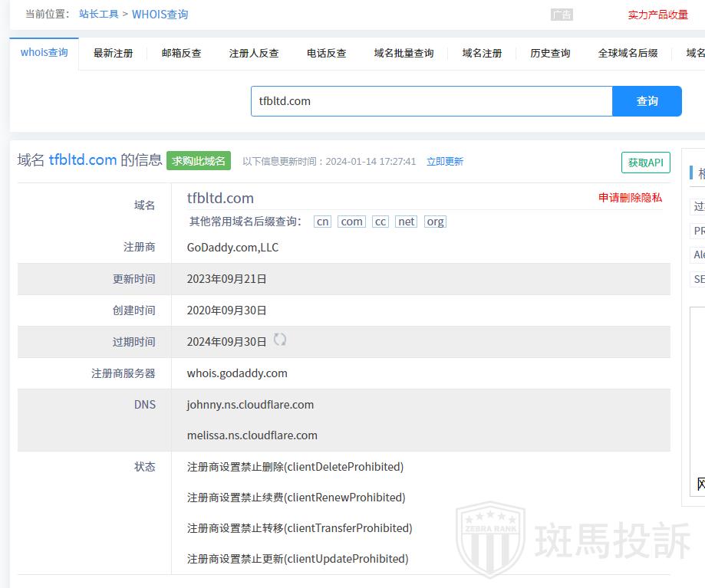705x588 pixels.
Task: Go to the 域名批量查询 tab
Action: coord(404,53)
